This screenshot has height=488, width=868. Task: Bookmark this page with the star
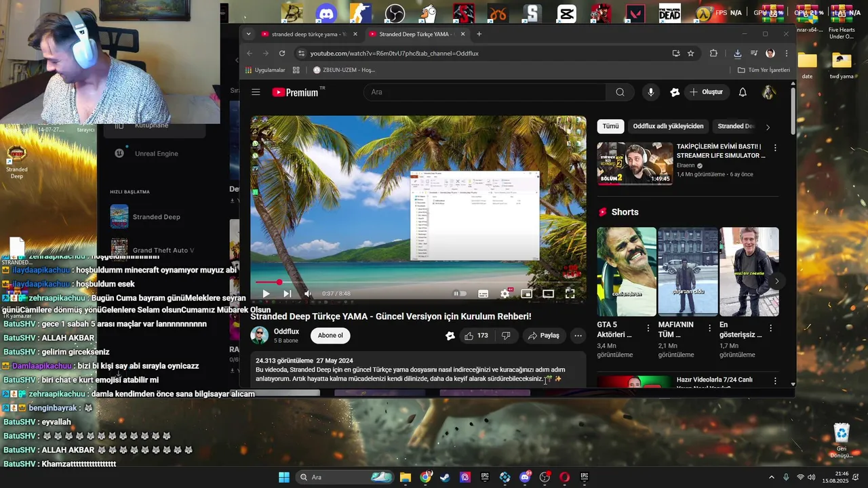(690, 54)
